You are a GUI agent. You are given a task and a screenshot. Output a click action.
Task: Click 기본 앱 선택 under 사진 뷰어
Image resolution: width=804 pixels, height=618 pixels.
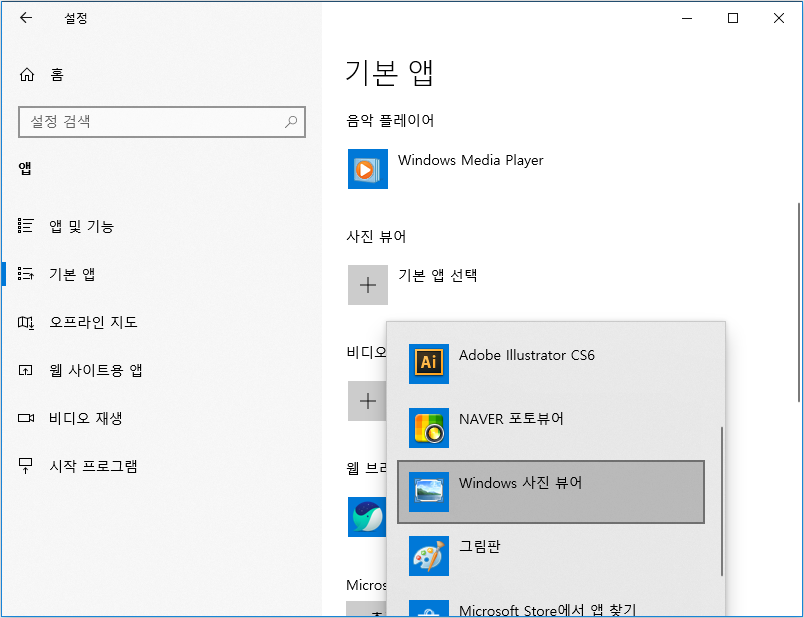[x=437, y=275]
